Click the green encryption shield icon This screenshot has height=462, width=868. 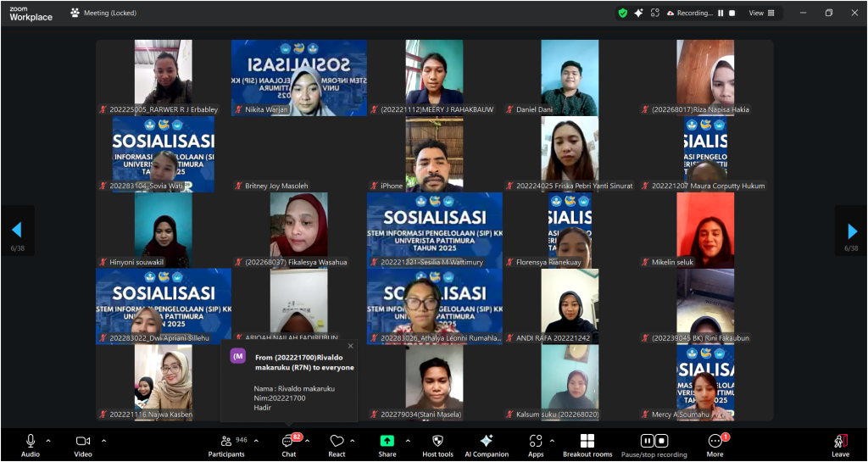coord(623,13)
